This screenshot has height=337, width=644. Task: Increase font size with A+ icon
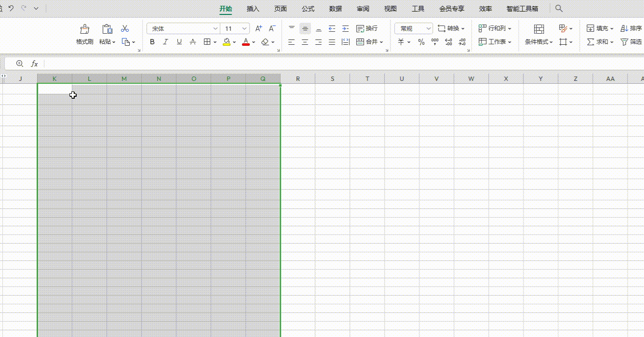(259, 28)
